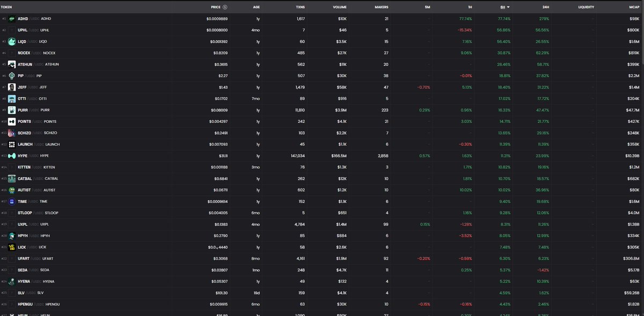The width and height of the screenshot is (644, 316).
Task: Sort table by TXNS column
Action: pyautogui.click(x=300, y=7)
